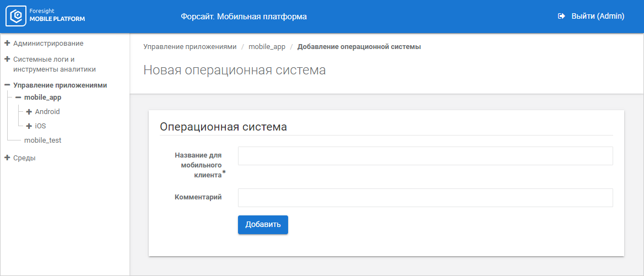Collapse the Управление приложениями section
The height and width of the screenshot is (276, 644).
[x=7, y=85]
